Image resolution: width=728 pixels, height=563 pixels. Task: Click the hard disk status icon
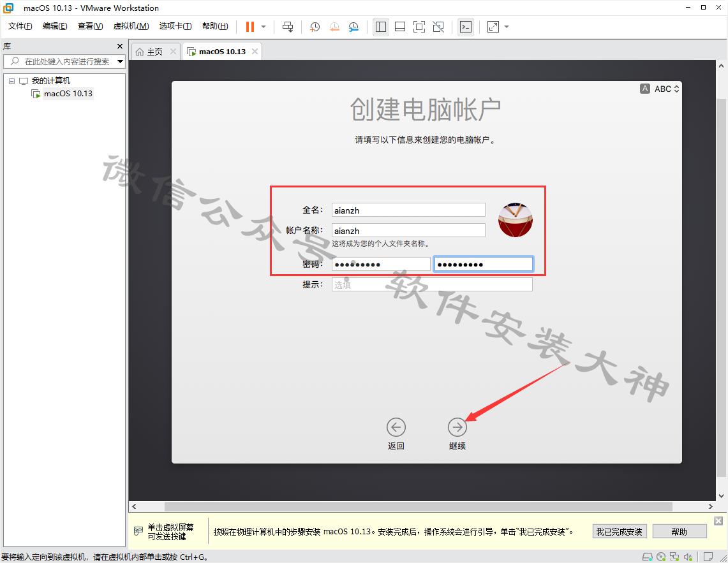(x=647, y=557)
